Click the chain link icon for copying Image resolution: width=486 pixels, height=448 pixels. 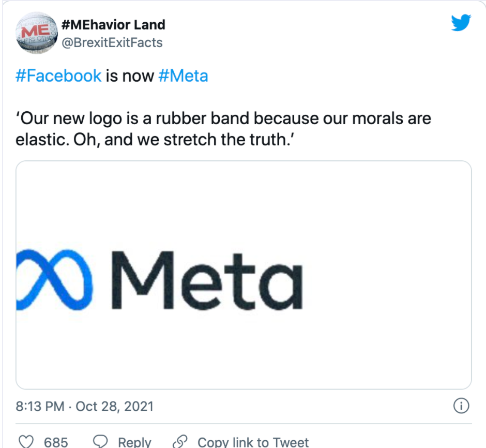click(180, 442)
